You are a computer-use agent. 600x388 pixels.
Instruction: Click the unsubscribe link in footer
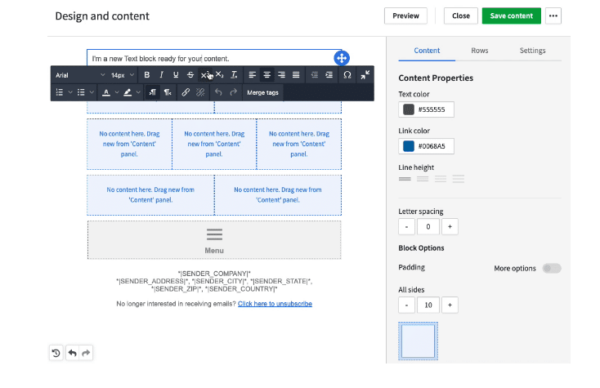point(275,303)
